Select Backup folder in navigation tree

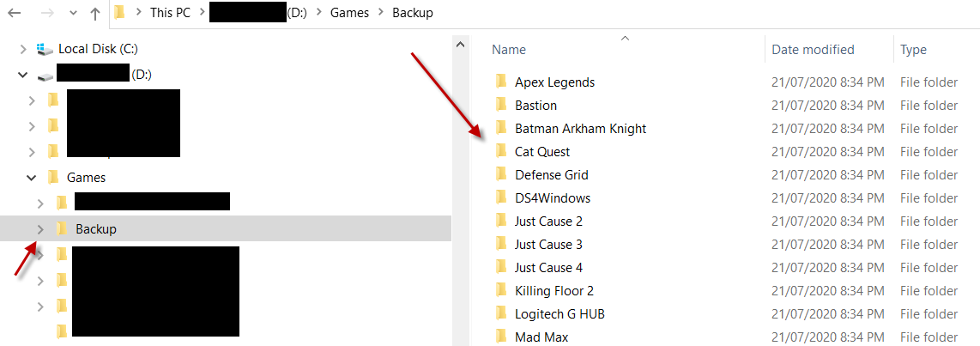point(96,229)
